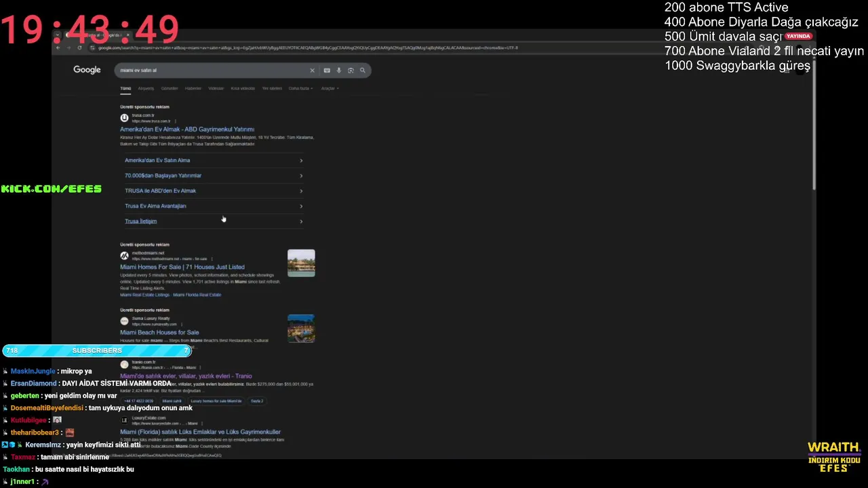Click the Subscribers goal progress bar
The height and width of the screenshot is (488, 868).
click(96, 350)
